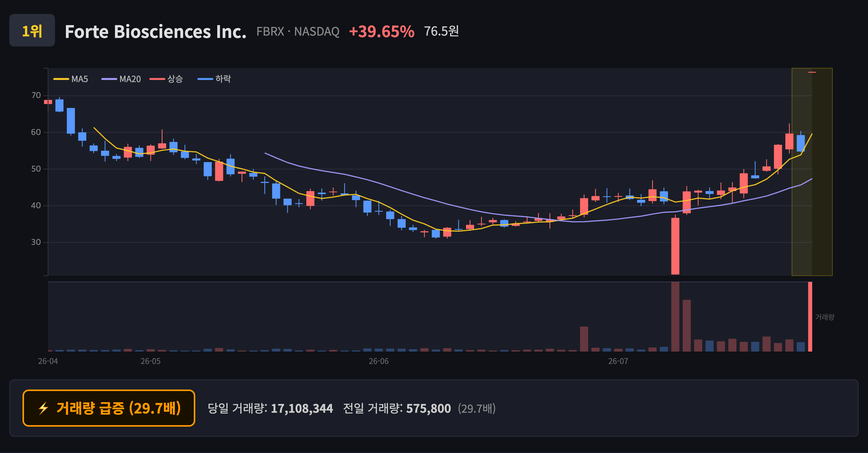Click the FBRX · NASDAQ ticker label
Viewport: 868px width, 453px height.
tap(298, 32)
